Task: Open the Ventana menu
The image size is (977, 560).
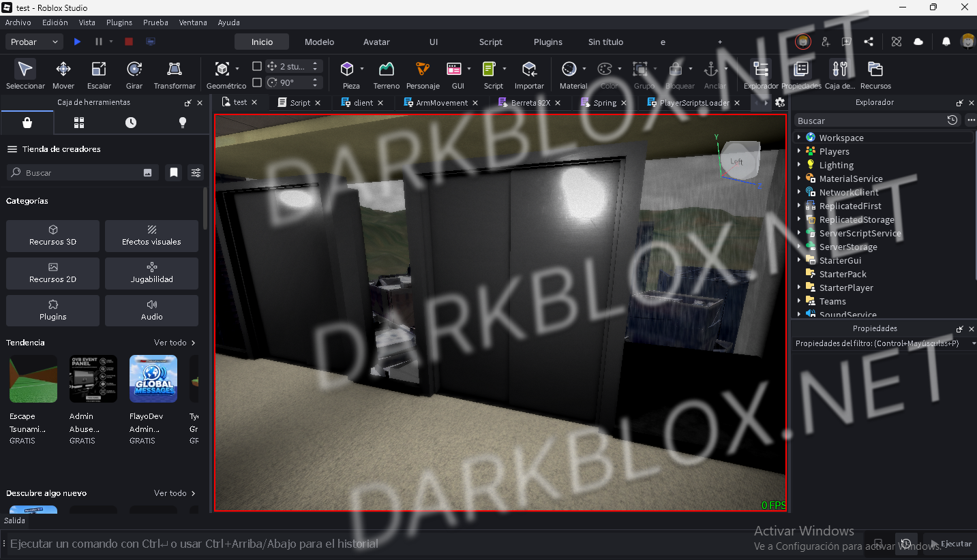Action: point(193,22)
